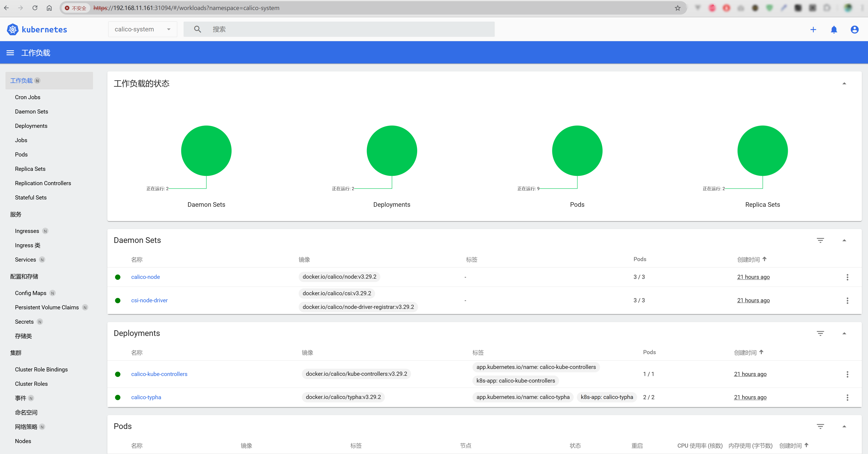The width and height of the screenshot is (868, 454).
Task: Sort Pods by creation time arrow
Action: (806, 445)
